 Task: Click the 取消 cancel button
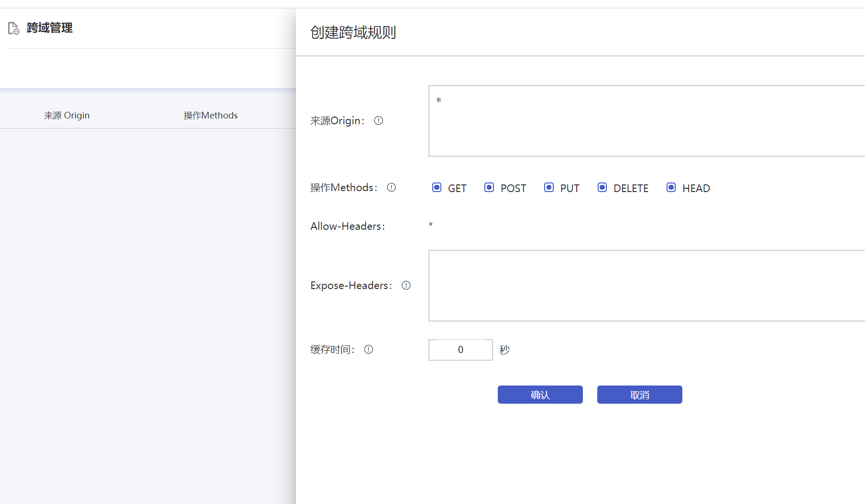click(x=640, y=395)
